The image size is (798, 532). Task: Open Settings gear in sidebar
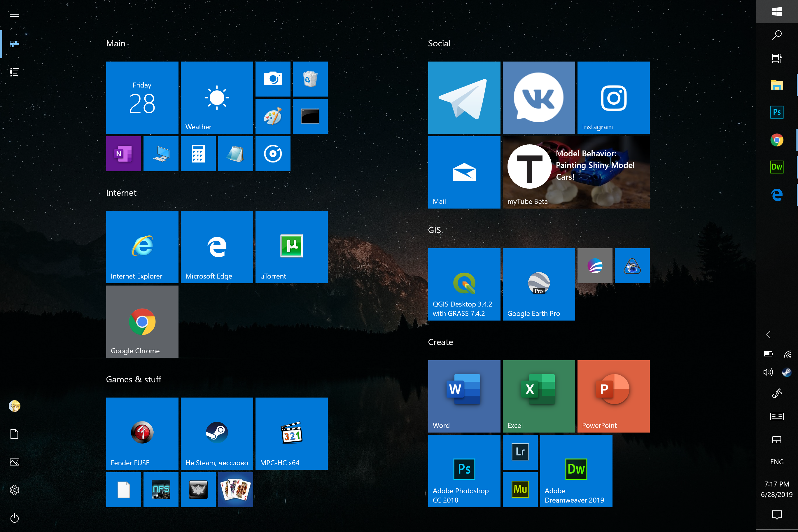[x=15, y=490]
